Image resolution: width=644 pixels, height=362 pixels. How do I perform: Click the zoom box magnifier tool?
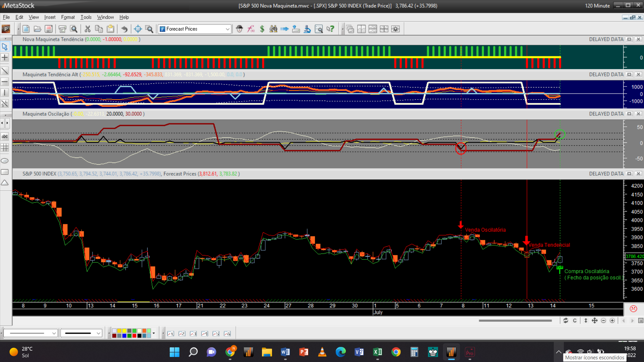pyautogui.click(x=149, y=29)
